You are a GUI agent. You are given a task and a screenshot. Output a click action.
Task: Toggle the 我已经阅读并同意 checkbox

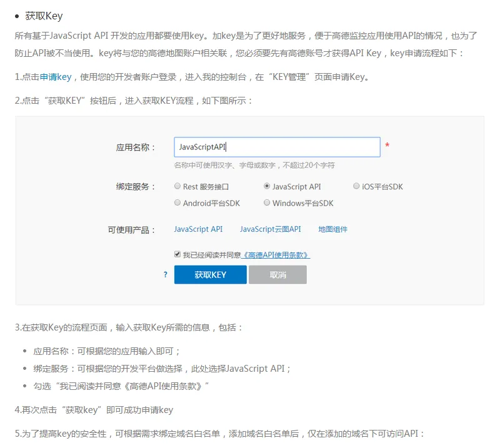click(178, 254)
